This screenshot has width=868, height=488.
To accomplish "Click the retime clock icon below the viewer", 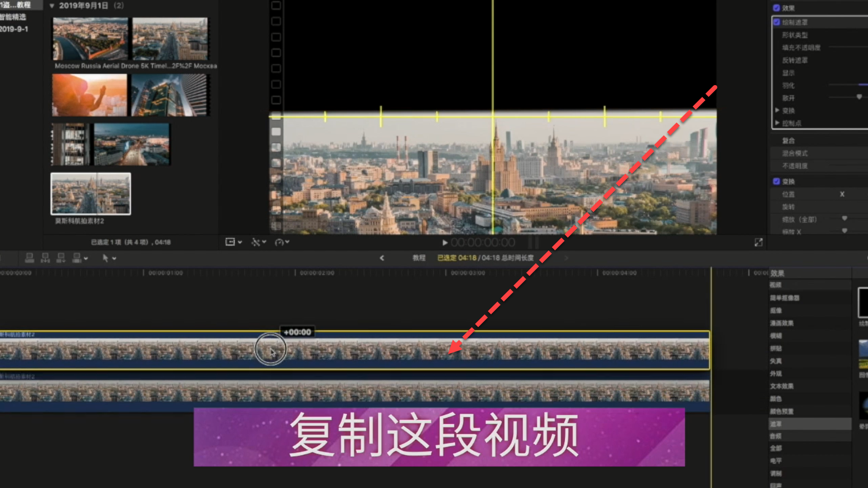I will (x=280, y=242).
